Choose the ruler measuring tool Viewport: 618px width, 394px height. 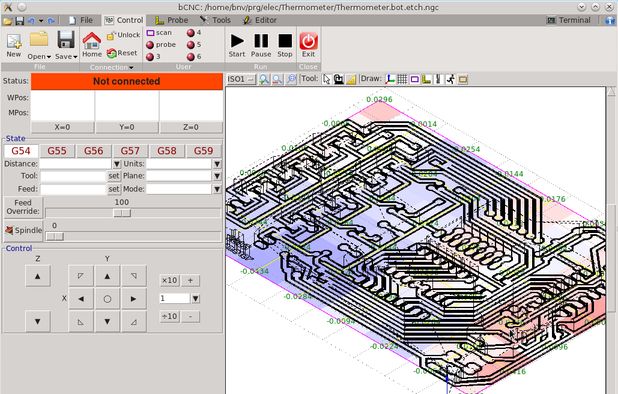pos(351,79)
